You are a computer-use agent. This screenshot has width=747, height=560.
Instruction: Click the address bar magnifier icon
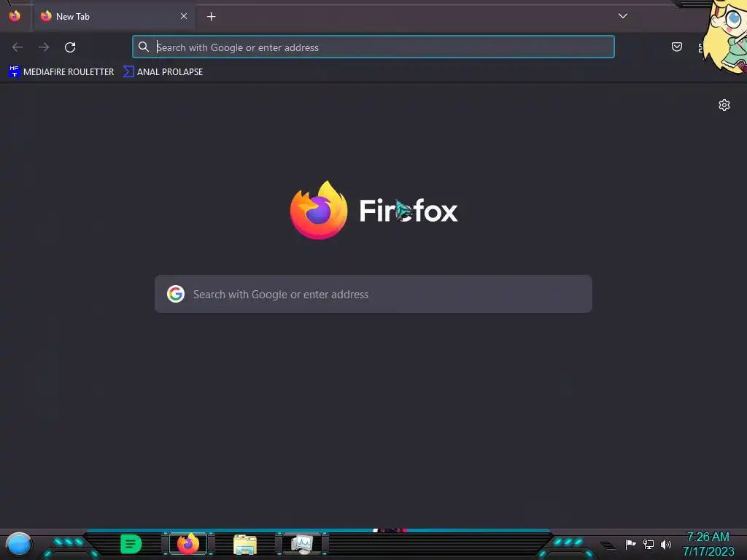(144, 47)
